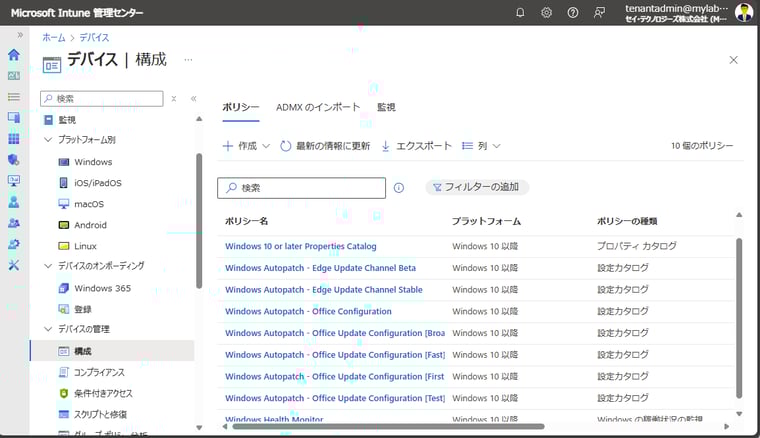
Task: Open Windows Autopatch - Office Configuration policy
Action: click(x=308, y=312)
